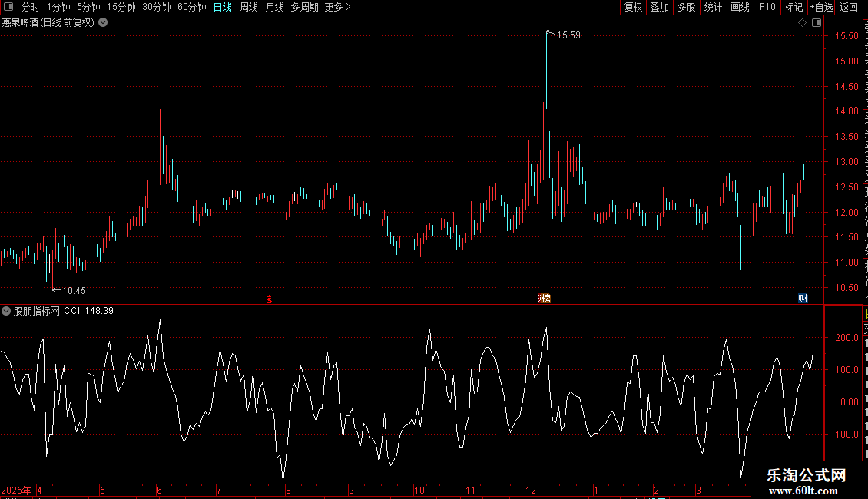Click the 股朋指标网 indicator name
Viewport: 868px width, 499px height.
pos(37,311)
